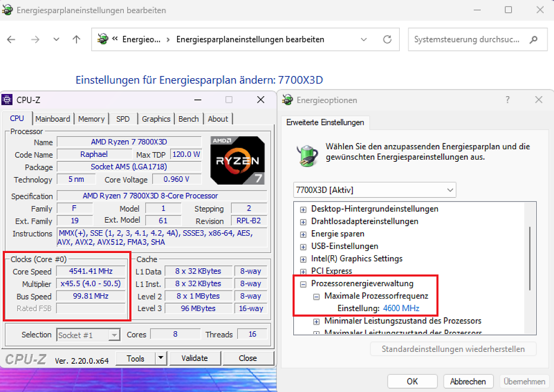Click Standardeinstellungen wiederherstellen button
This screenshot has height=392, width=554.
click(453, 349)
